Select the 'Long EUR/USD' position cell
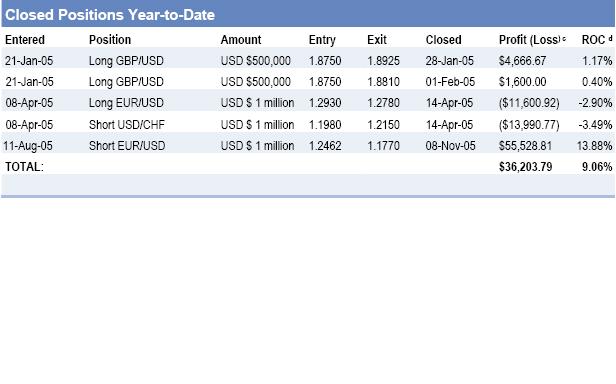Image resolution: width=616 pixels, height=384 pixels. (126, 103)
